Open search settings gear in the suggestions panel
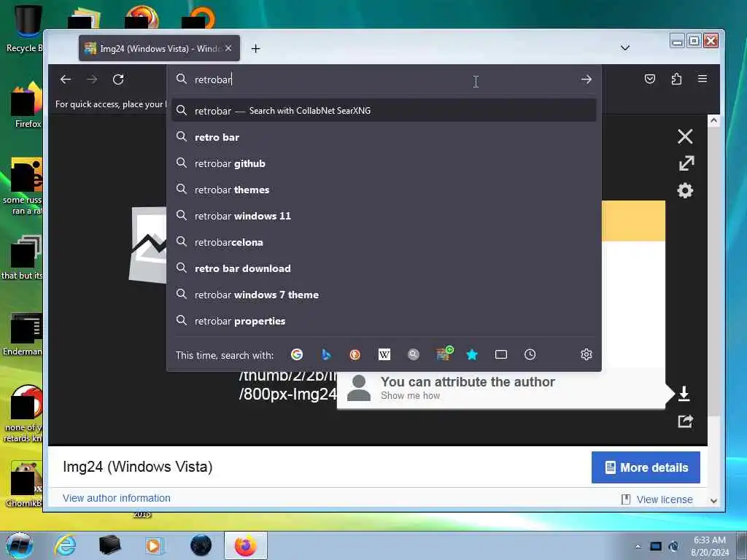The image size is (747, 560). (587, 354)
